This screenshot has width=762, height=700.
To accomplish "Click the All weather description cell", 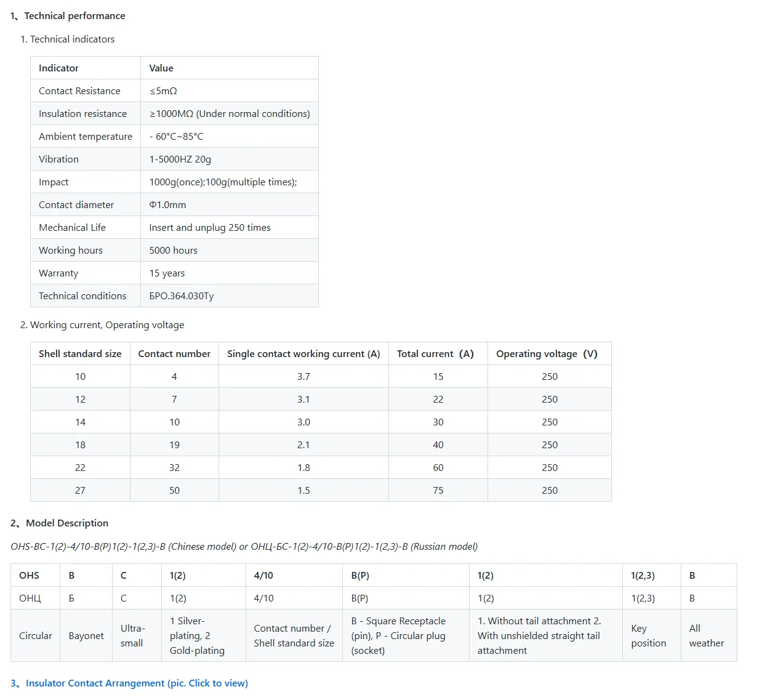I will tap(709, 635).
